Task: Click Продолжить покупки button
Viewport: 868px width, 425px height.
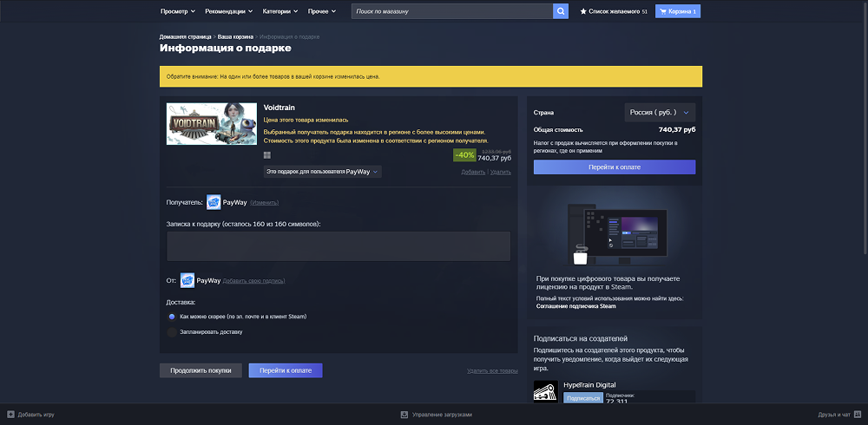Action: 201,370
